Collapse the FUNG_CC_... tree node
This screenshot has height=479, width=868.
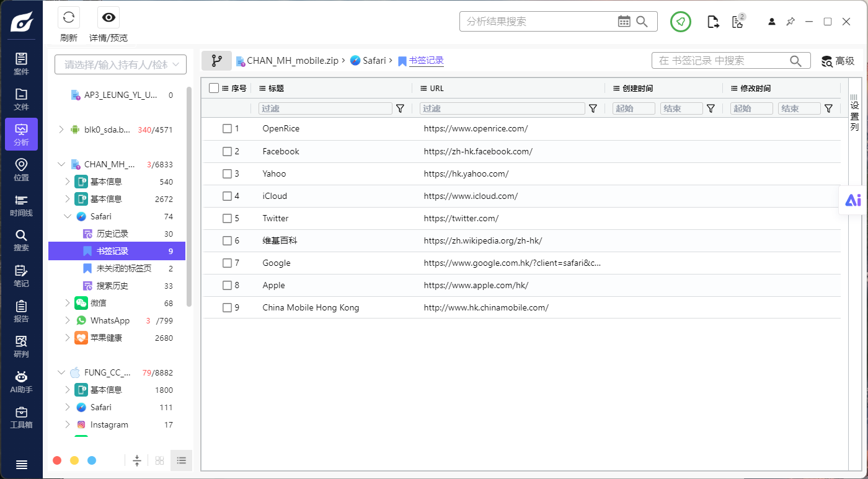(x=61, y=372)
